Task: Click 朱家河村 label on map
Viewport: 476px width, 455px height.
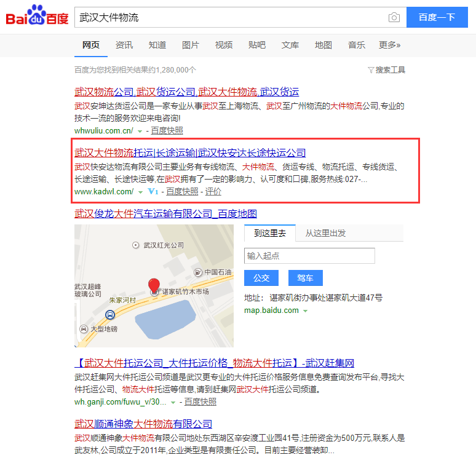Action: [x=122, y=300]
